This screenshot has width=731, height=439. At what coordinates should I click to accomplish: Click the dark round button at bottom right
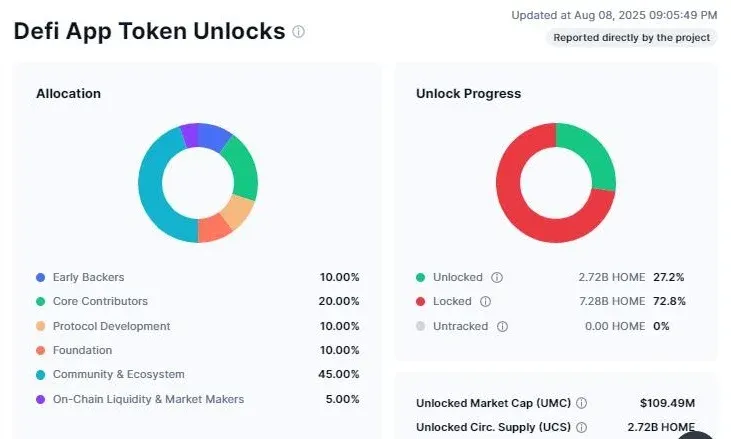695,435
